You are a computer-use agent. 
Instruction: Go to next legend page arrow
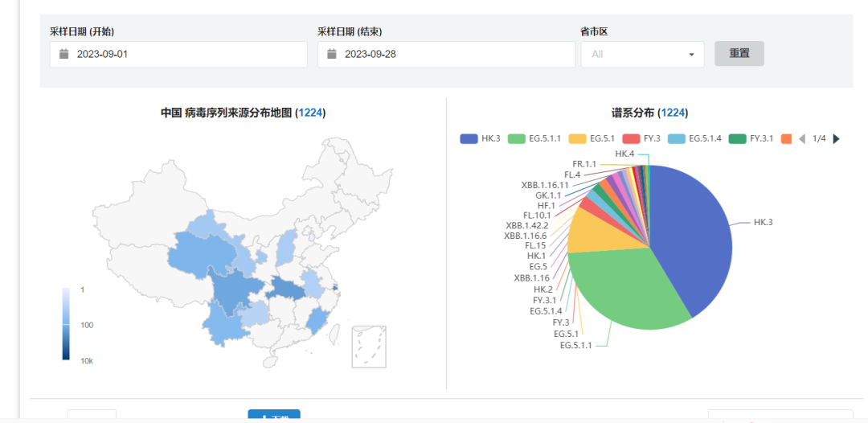(x=836, y=139)
